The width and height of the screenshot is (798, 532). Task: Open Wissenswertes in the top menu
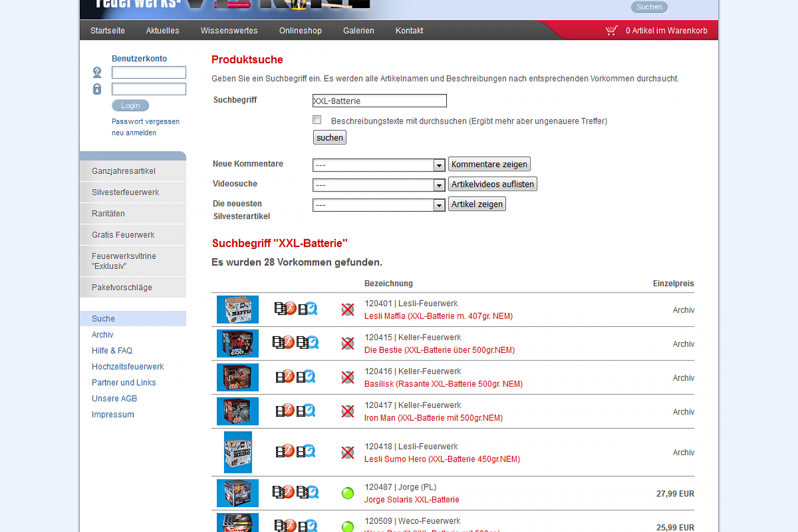point(229,31)
